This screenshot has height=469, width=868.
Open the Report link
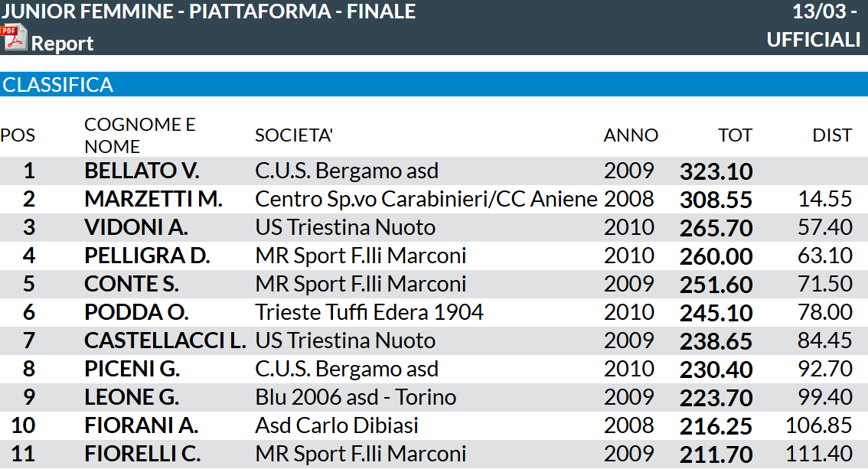click(x=62, y=44)
